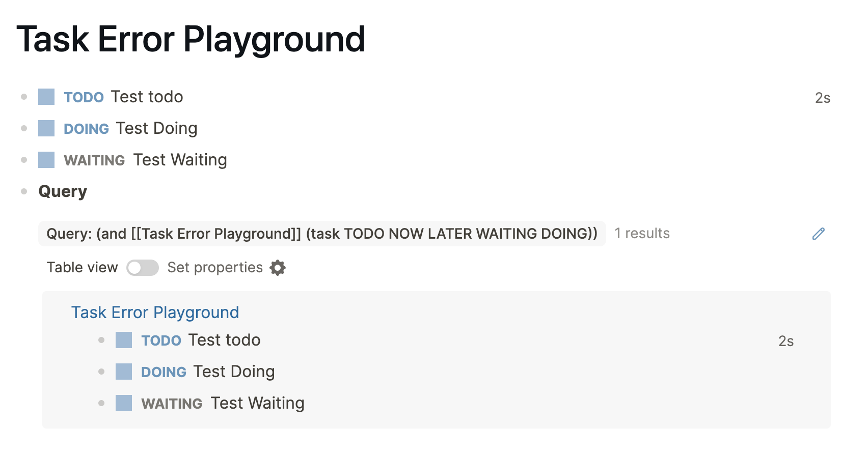This screenshot has height=455, width=868.
Task: Click the bullet beside the Query block
Action: (23, 191)
